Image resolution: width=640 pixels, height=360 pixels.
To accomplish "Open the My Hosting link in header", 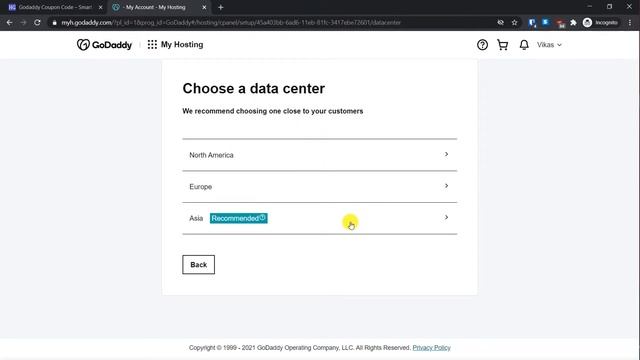I will [182, 44].
